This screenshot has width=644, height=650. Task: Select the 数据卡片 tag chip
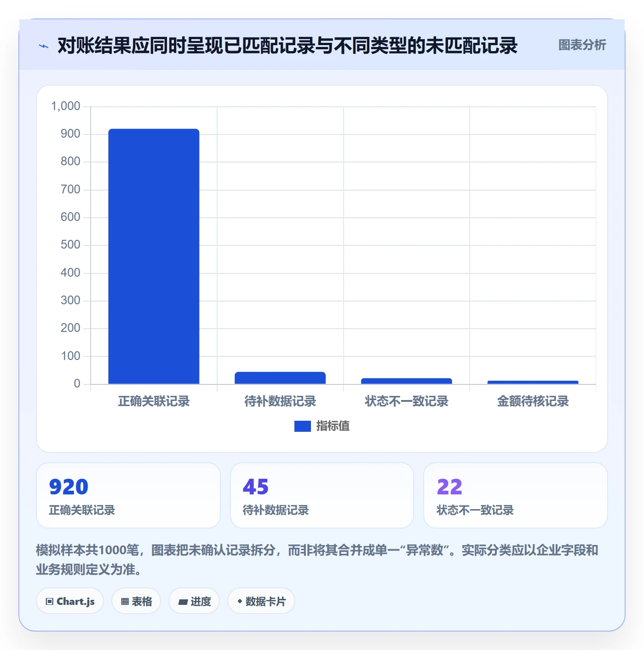(x=261, y=601)
